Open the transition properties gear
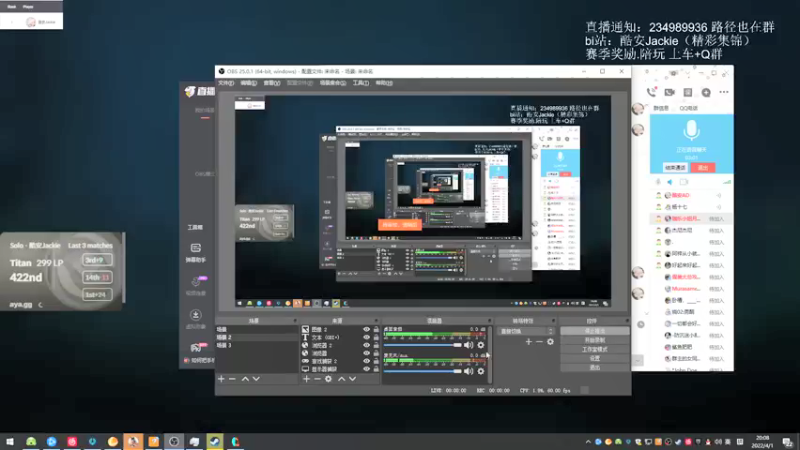Image resolution: width=800 pixels, height=450 pixels. tap(551, 342)
